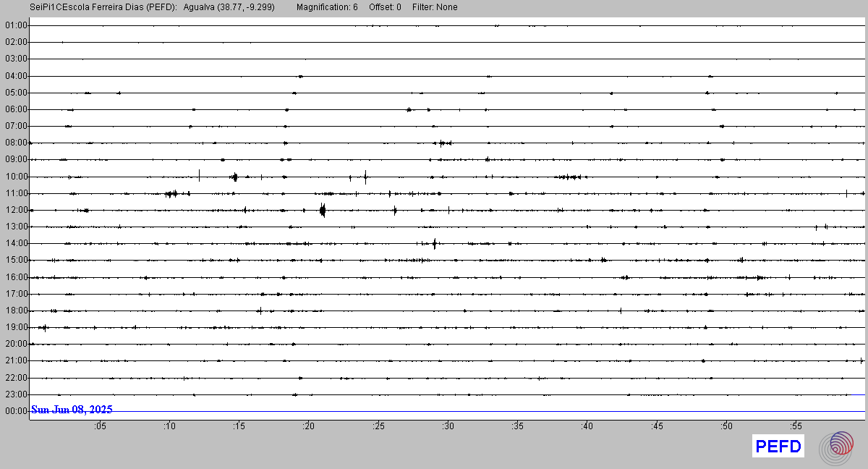The width and height of the screenshot is (868, 469).
Task: Select the 13:00 hour label
Action: tap(16, 227)
